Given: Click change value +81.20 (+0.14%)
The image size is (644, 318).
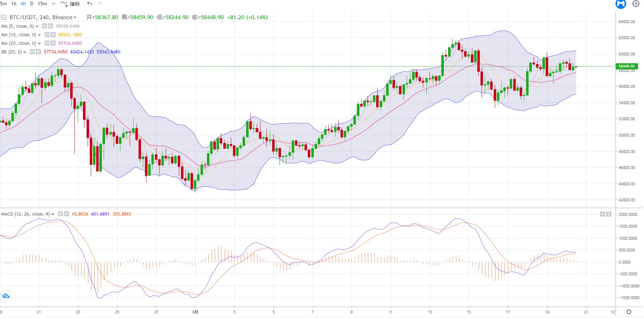Looking at the screenshot, I should coord(248,17).
